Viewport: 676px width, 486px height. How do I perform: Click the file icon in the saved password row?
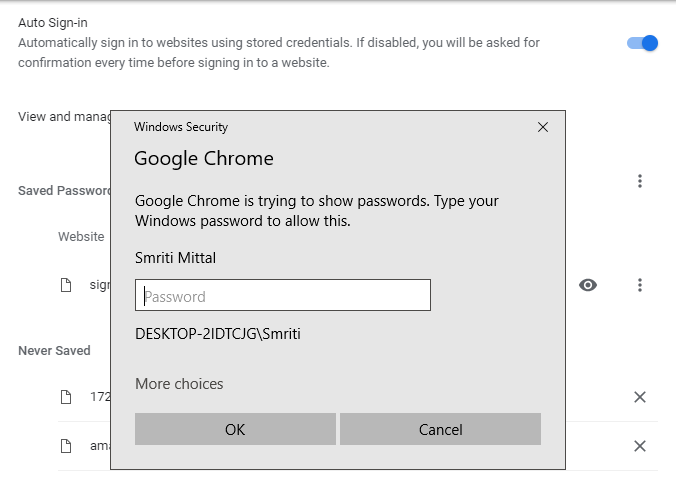[x=66, y=285]
